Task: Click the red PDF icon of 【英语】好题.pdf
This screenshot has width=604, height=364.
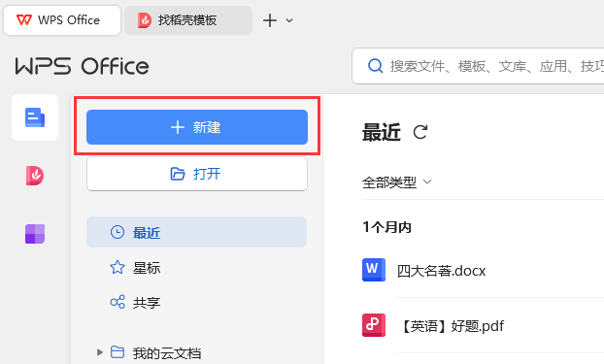Action: (x=374, y=325)
